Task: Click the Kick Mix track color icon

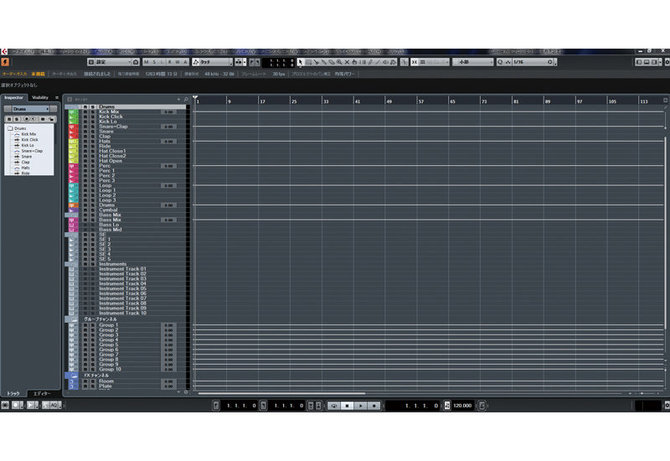Action: (x=72, y=112)
